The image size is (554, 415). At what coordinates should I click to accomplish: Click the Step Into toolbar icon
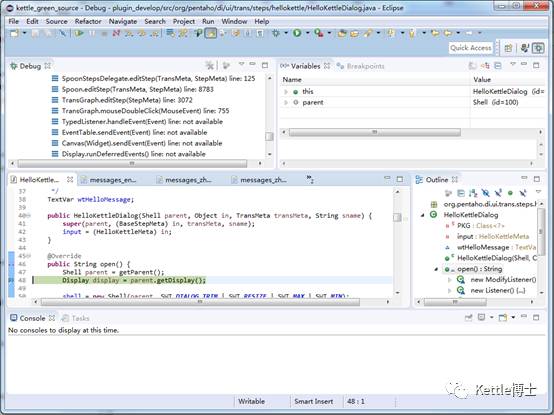[x=129, y=33]
